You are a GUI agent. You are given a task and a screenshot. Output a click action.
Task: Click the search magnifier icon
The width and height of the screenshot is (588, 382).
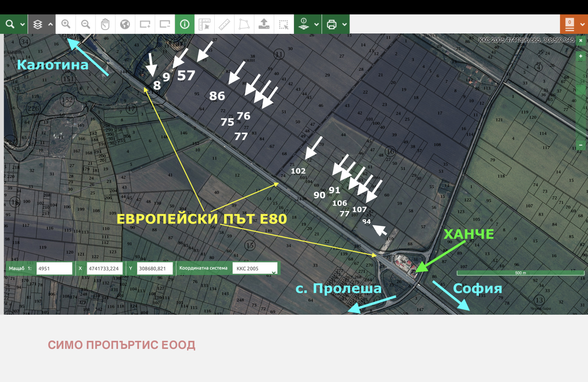pyautogui.click(x=10, y=24)
